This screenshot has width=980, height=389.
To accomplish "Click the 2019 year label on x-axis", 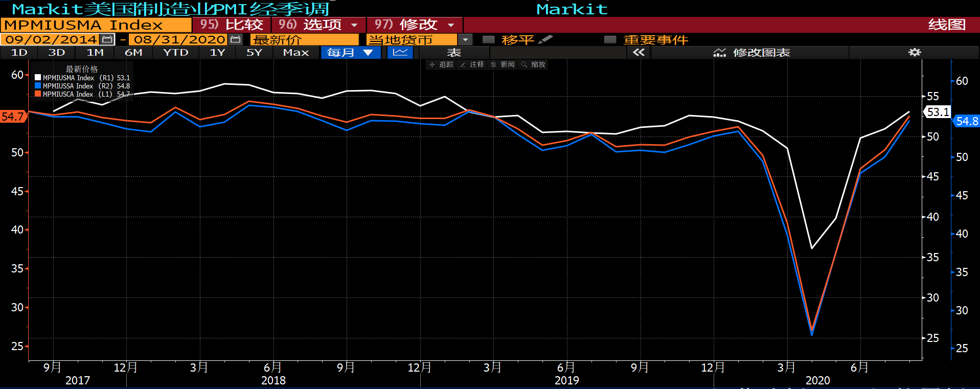I will pos(567,380).
